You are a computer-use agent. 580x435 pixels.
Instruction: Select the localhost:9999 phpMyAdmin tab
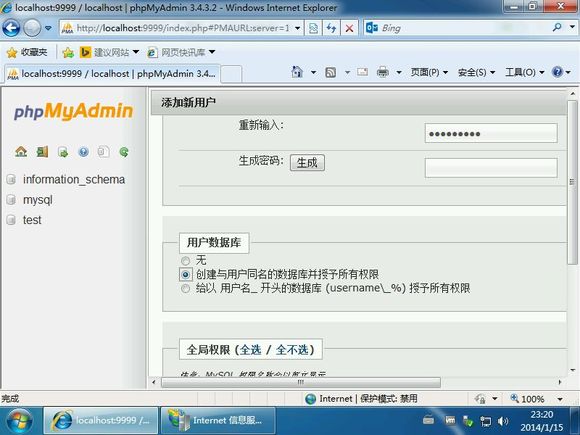(112, 74)
